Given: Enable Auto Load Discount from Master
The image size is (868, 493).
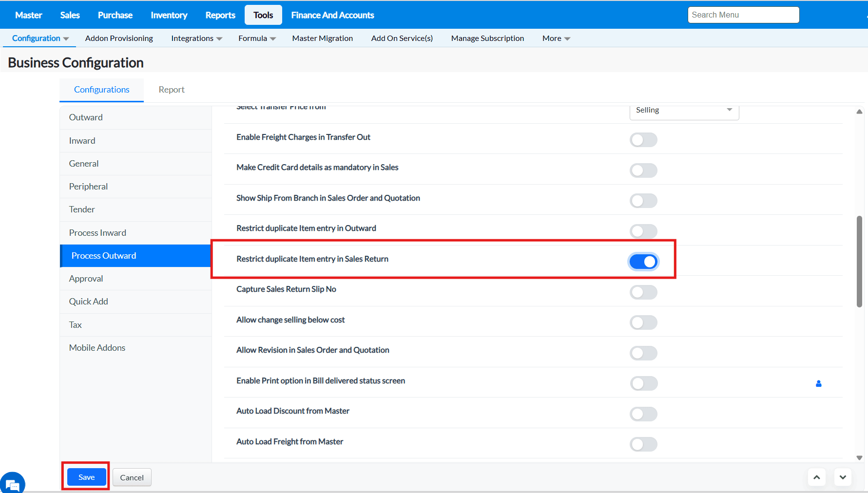Looking at the screenshot, I should (643, 414).
